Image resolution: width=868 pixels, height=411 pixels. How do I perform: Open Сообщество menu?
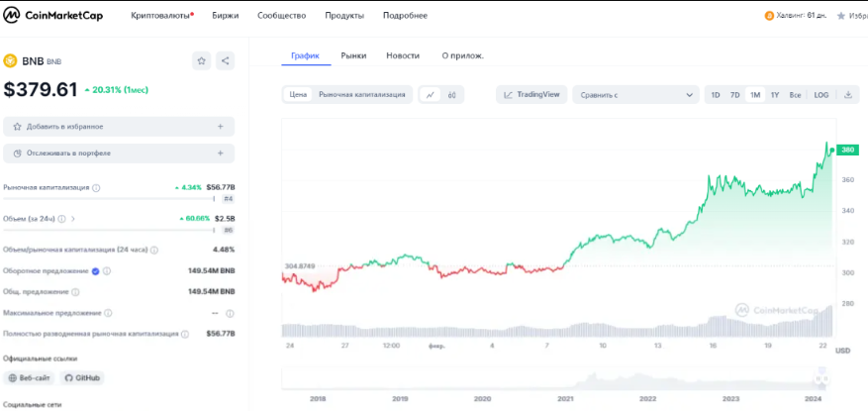282,16
